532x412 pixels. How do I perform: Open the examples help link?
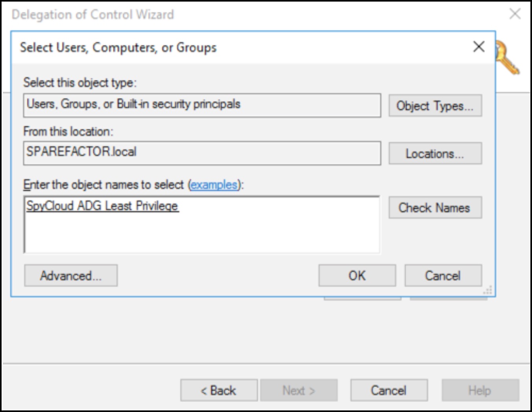[x=214, y=184]
